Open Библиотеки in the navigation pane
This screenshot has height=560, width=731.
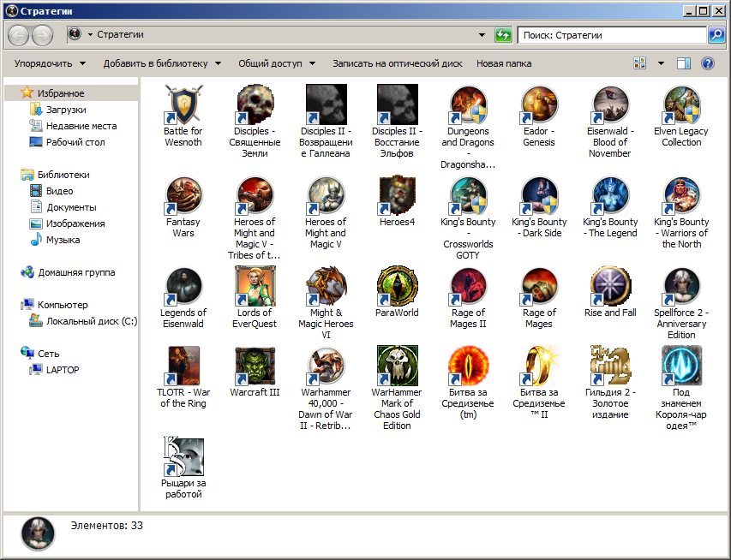click(x=64, y=175)
